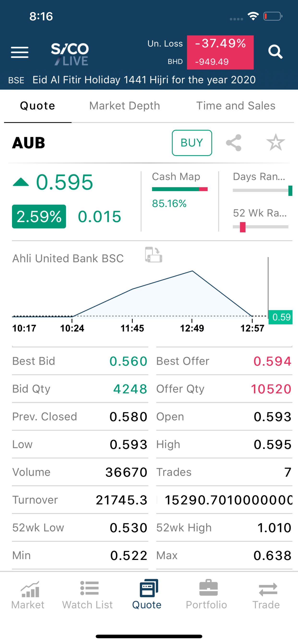Screen dimensions: 298x644
Task: Tap 52wk High value 1.010
Action: pyautogui.click(x=274, y=528)
